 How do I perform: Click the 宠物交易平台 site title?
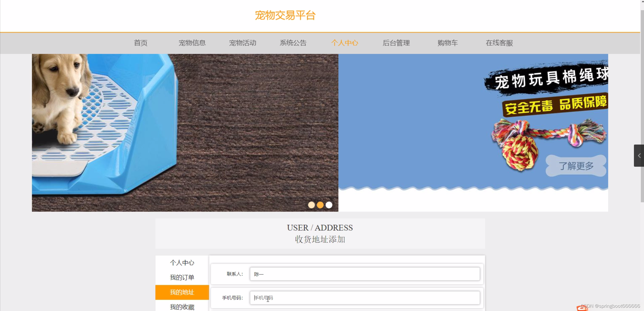[x=285, y=15]
